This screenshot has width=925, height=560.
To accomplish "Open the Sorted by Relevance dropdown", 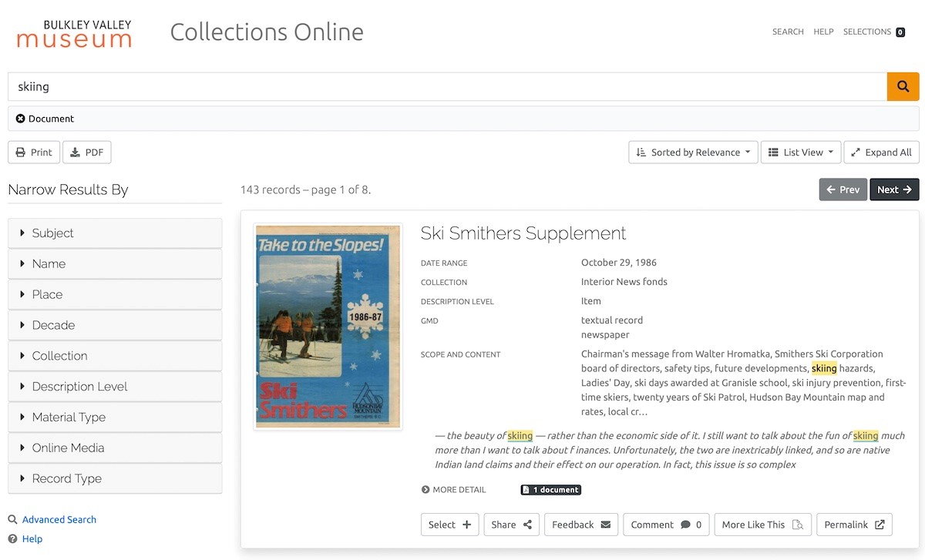I will [693, 153].
